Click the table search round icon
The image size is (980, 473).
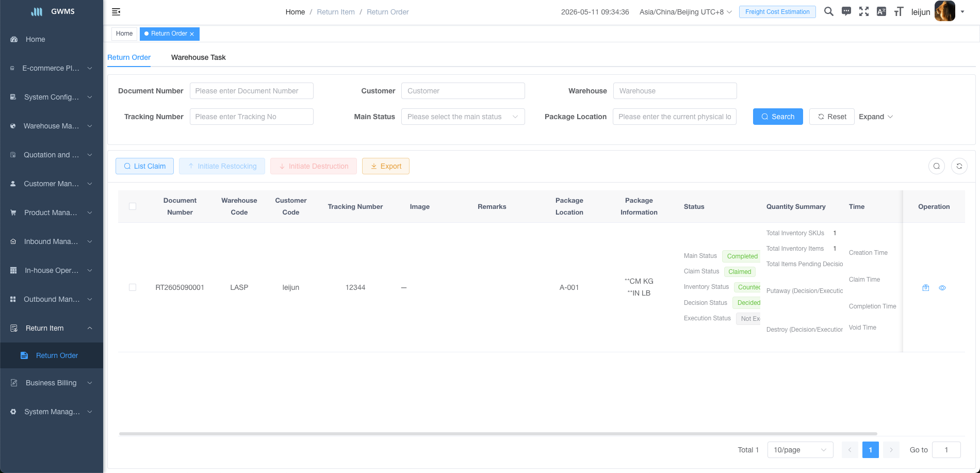click(937, 166)
